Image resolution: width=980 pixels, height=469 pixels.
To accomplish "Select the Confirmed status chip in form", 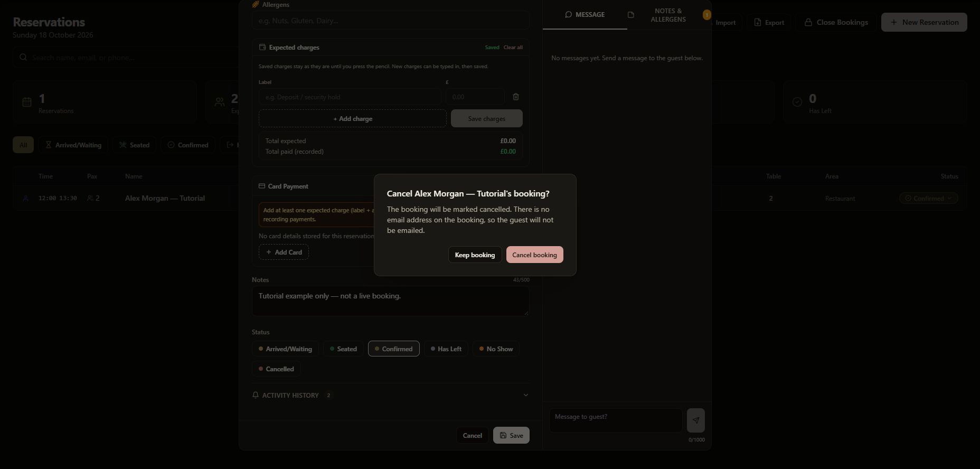I will coord(394,349).
